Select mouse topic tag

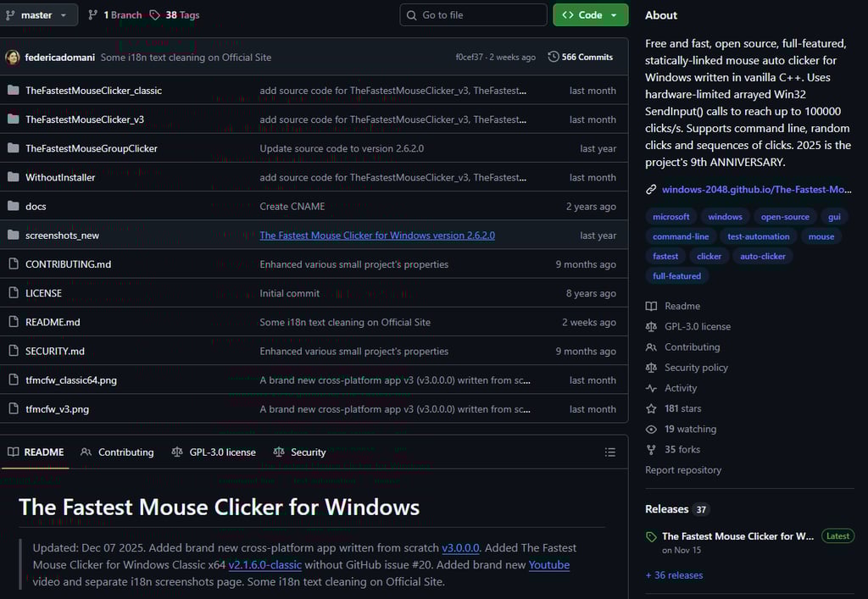(x=821, y=236)
